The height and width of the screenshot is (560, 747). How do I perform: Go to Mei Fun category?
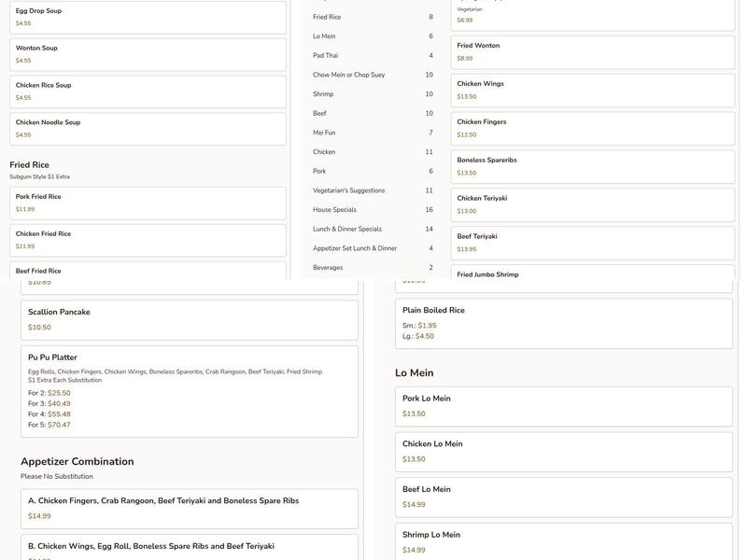(x=373, y=133)
